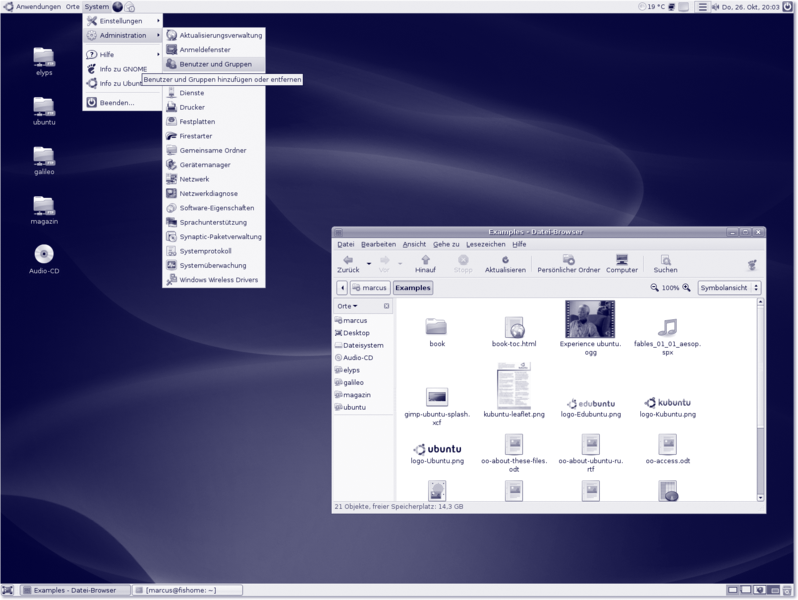Open Persönlicher Ordner from toolbar
Image resolution: width=798 pixels, height=600 pixels.
[568, 261]
